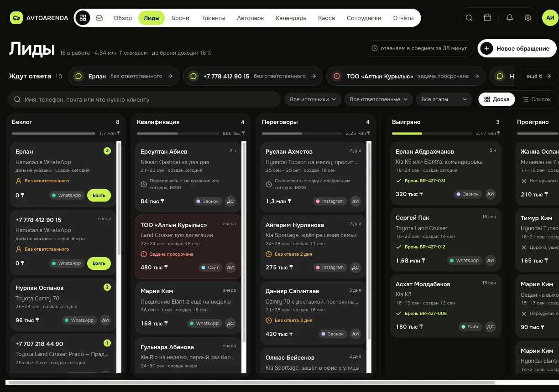Open notifications bell
Image resolution: width=559 pixels, height=392 pixels.
(x=510, y=18)
